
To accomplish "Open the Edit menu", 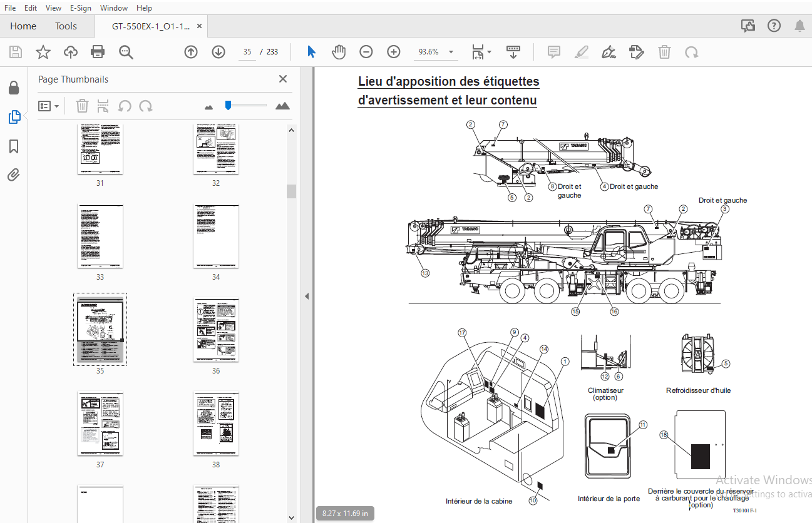I will (31, 8).
